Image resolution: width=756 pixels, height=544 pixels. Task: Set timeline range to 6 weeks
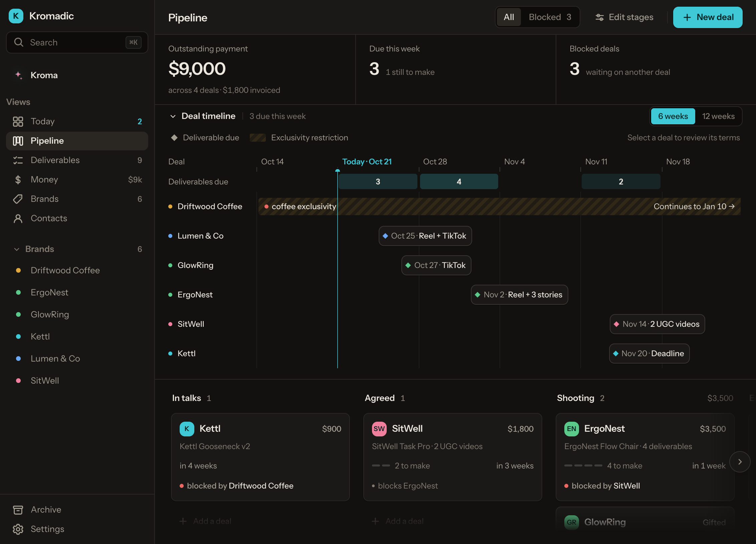pyautogui.click(x=673, y=116)
